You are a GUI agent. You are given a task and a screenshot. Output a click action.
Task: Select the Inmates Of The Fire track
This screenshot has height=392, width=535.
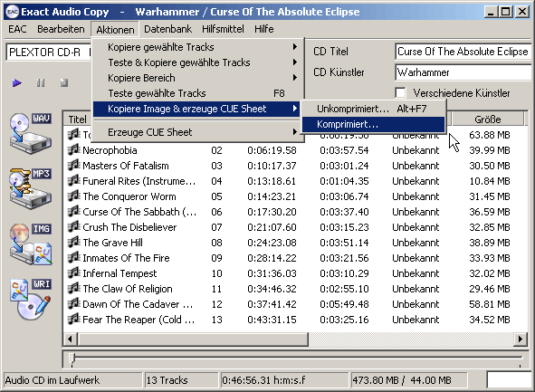coord(294,258)
